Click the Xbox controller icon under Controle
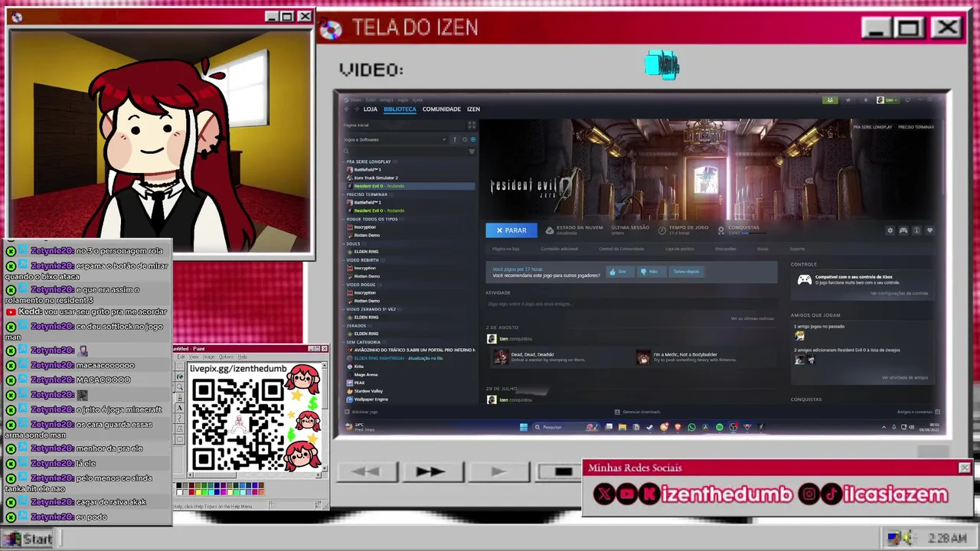980x551 pixels. pos(804,279)
